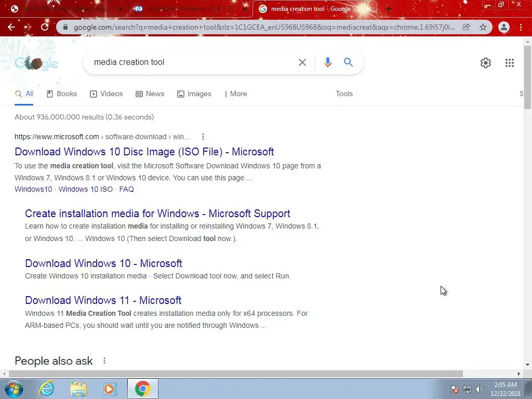Open the volume control in the tray
This screenshot has width=532, height=399.
point(479,389)
